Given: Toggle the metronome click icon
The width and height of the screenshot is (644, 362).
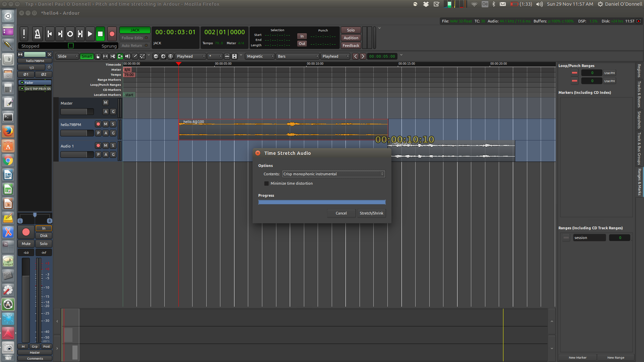Looking at the screenshot, I should (x=37, y=34).
